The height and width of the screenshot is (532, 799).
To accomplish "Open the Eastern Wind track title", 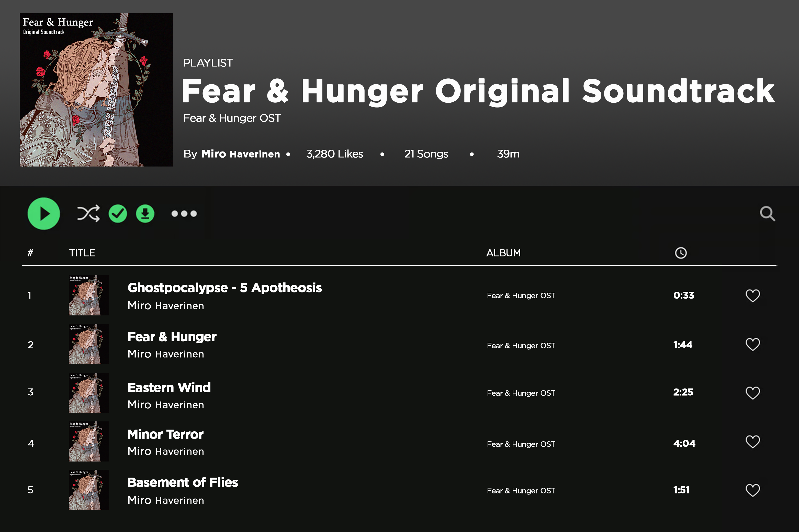I will [169, 388].
